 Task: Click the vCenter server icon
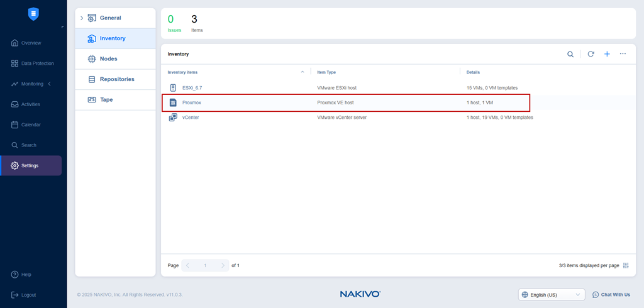(x=173, y=118)
